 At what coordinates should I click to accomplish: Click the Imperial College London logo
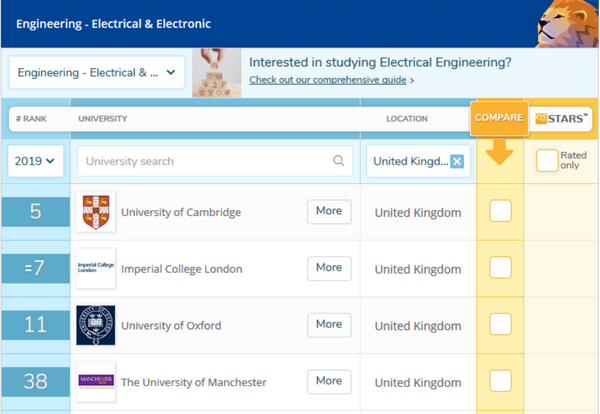tap(96, 268)
